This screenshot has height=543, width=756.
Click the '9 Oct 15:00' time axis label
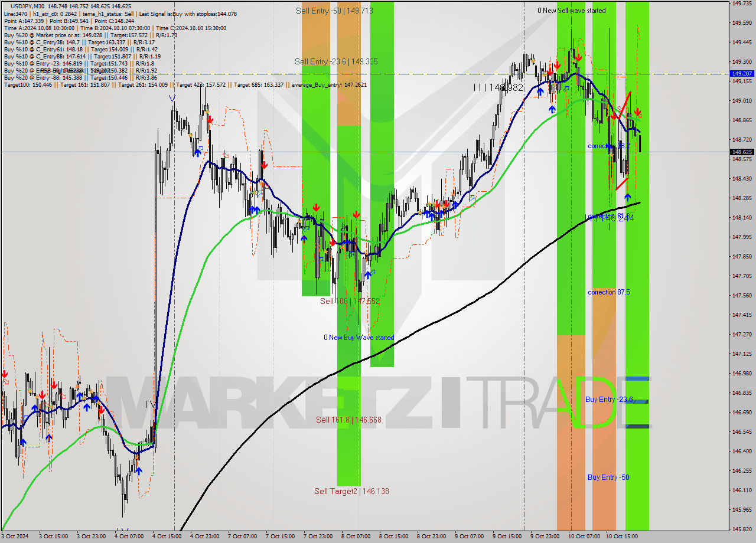click(507, 537)
